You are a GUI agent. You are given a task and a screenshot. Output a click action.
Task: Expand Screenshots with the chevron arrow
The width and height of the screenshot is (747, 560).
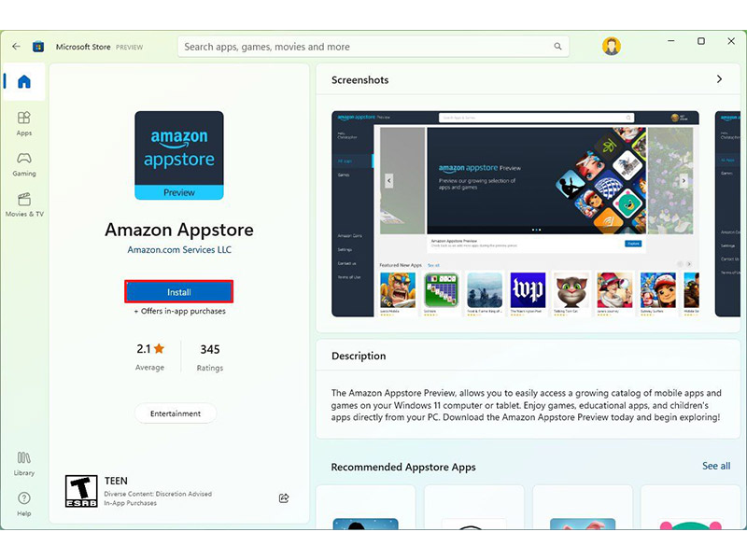pyautogui.click(x=719, y=79)
